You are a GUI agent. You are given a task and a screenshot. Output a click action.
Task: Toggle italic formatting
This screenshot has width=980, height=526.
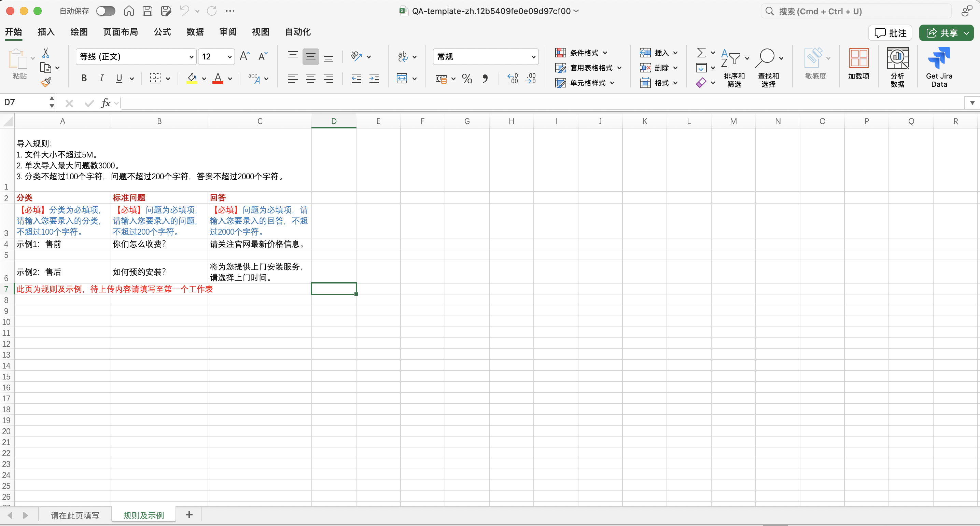(x=101, y=79)
